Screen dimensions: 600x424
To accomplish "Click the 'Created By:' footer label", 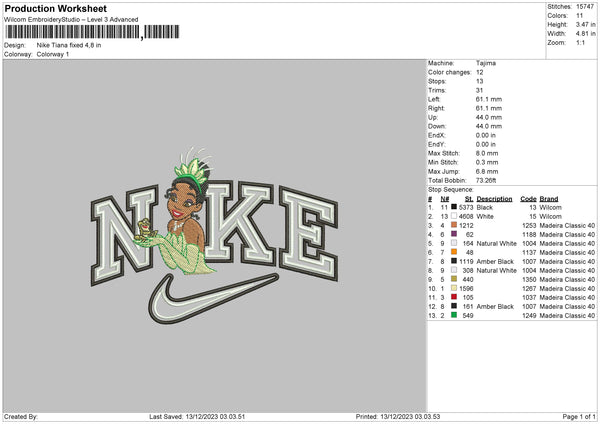I will click(x=21, y=417).
